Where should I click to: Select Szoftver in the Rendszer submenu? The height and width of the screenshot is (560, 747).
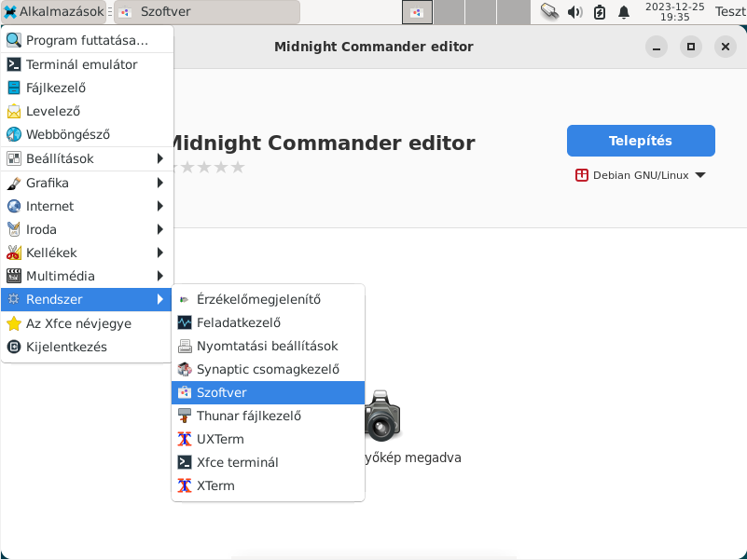click(268, 392)
